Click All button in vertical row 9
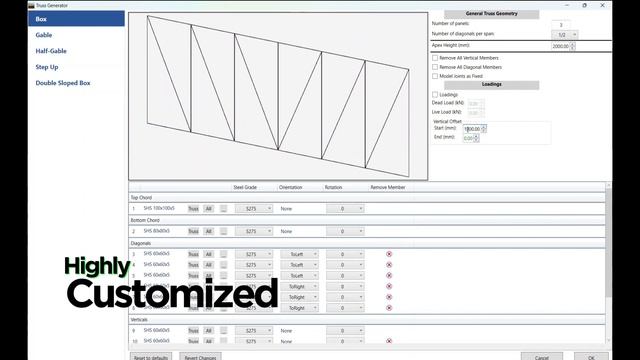This screenshot has height=360, width=640. (x=209, y=330)
